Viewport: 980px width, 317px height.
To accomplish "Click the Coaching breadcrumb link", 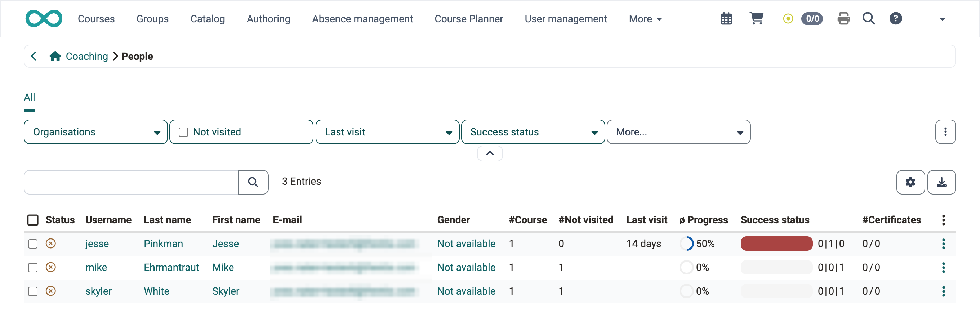I will 87,56.
